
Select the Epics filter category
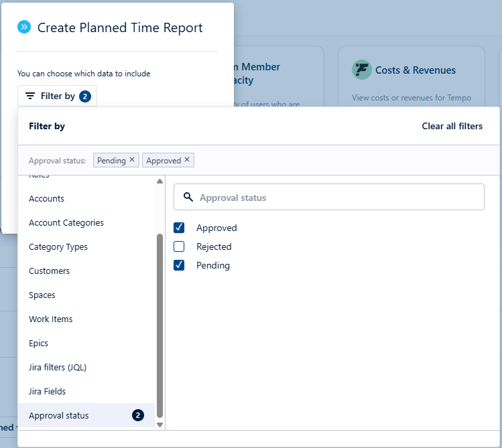click(86, 343)
